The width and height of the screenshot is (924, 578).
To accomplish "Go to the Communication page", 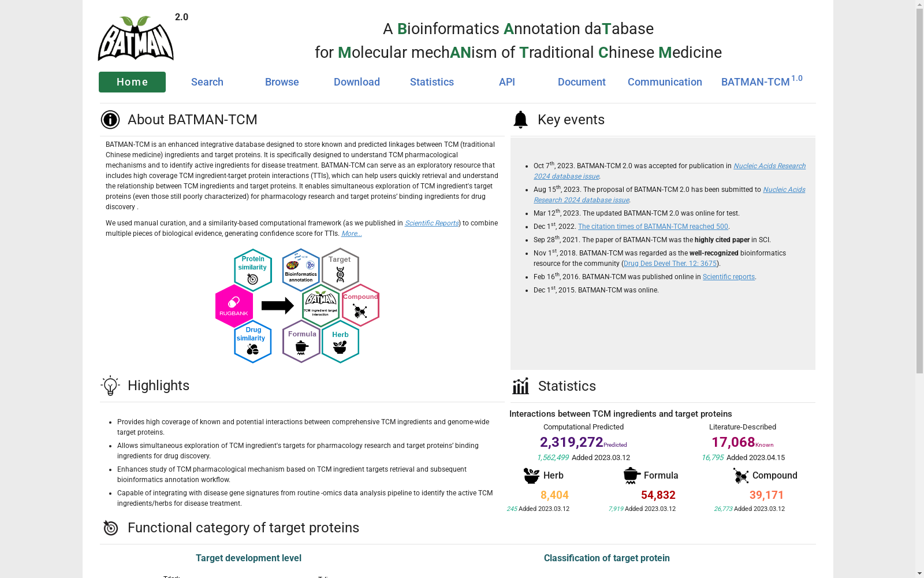I will coord(665,82).
